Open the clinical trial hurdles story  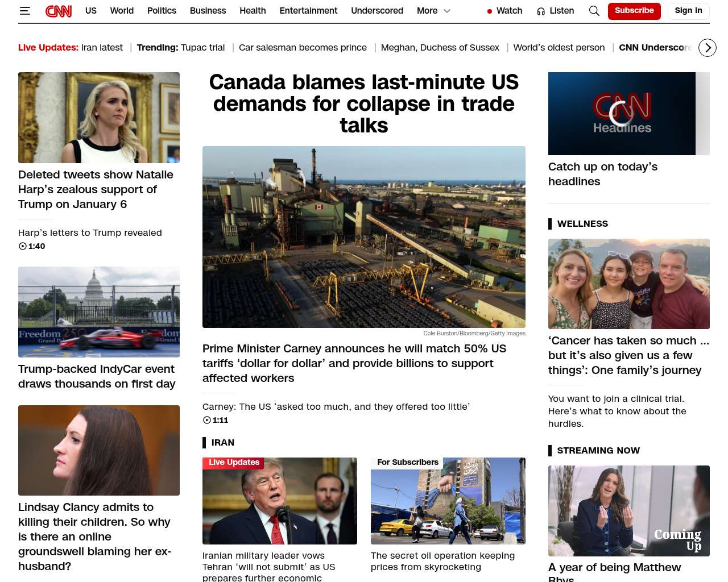(x=617, y=411)
